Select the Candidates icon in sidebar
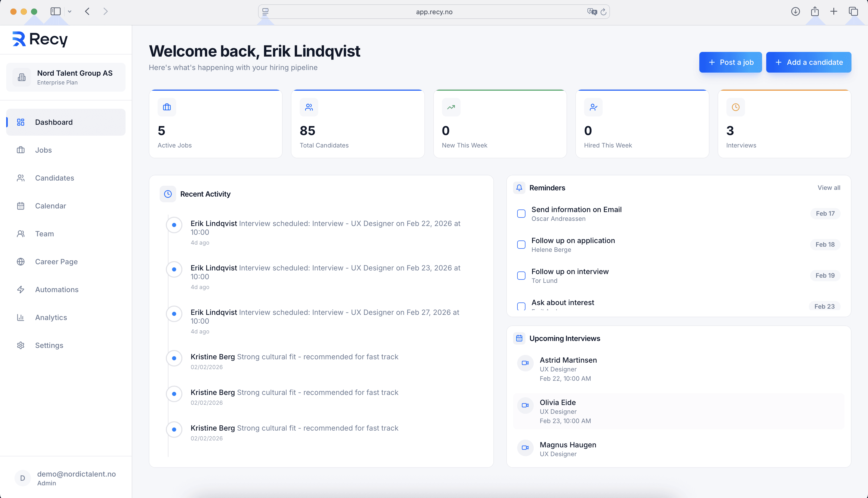The height and width of the screenshot is (498, 868). (x=21, y=178)
